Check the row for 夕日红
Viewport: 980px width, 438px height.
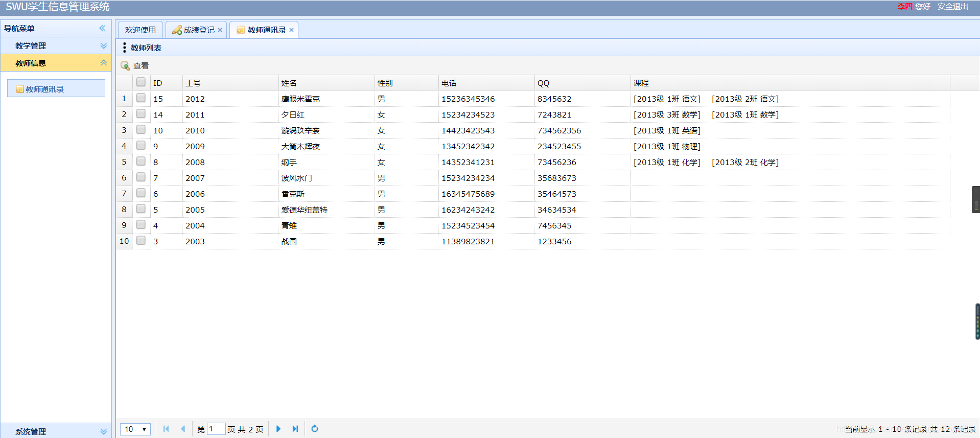pyautogui.click(x=141, y=114)
